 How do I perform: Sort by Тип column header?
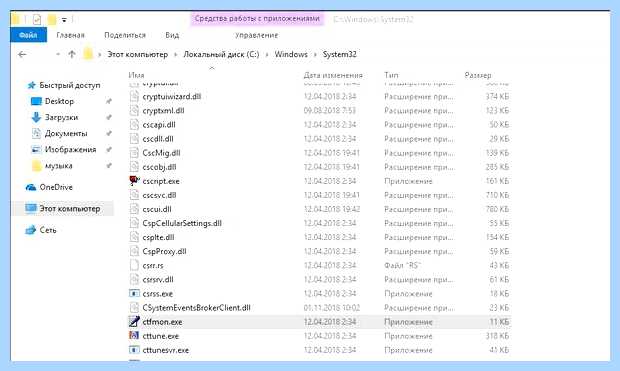[x=391, y=75]
